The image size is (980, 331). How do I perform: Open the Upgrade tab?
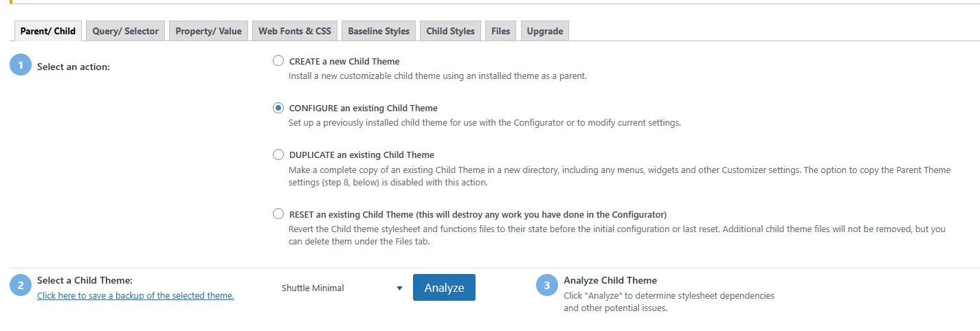pos(545,31)
